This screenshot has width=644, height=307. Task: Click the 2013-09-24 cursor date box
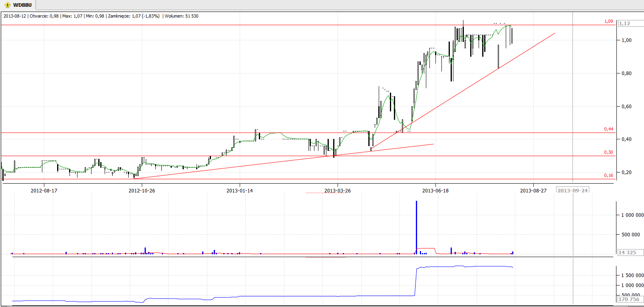point(572,190)
